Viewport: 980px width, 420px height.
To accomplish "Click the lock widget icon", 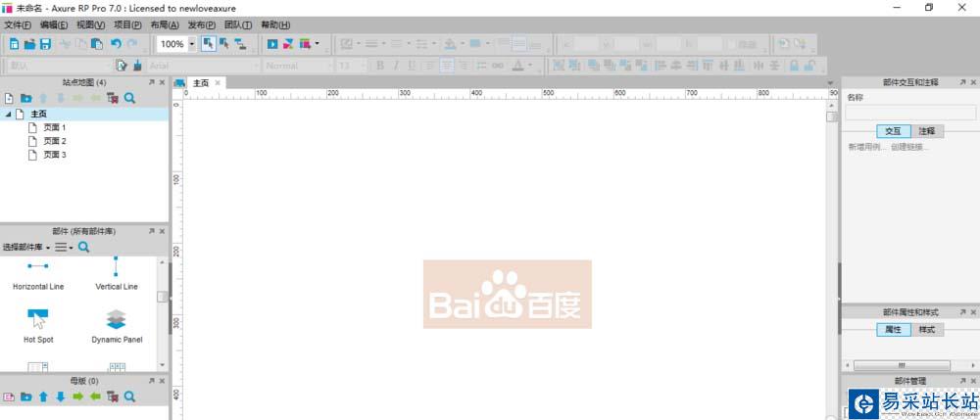I will point(794,66).
